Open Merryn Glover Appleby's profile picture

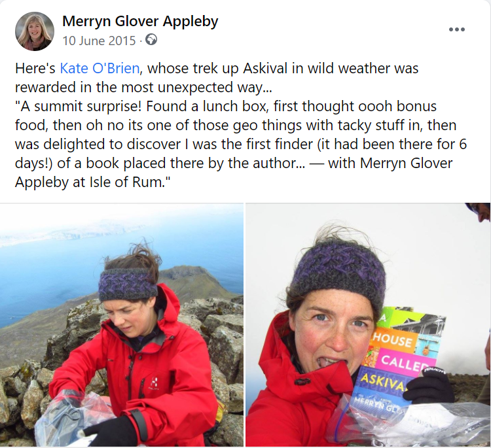35,31
